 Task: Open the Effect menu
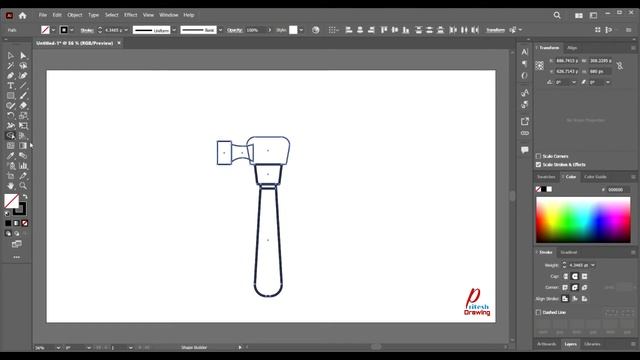[131, 15]
